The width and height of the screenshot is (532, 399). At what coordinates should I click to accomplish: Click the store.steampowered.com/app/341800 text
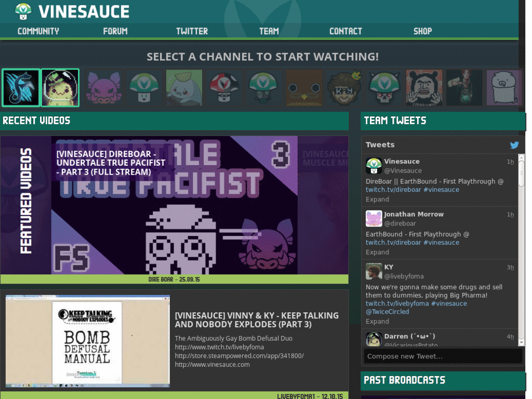239,356
